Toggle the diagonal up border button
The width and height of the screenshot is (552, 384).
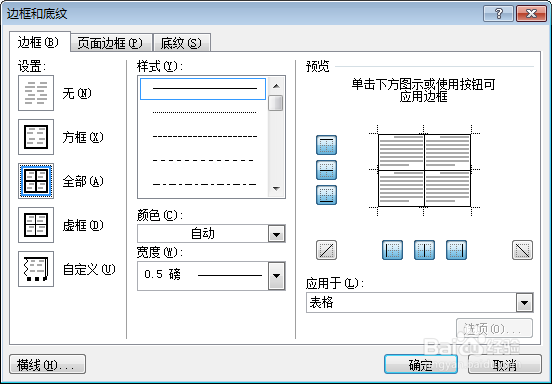click(x=326, y=250)
